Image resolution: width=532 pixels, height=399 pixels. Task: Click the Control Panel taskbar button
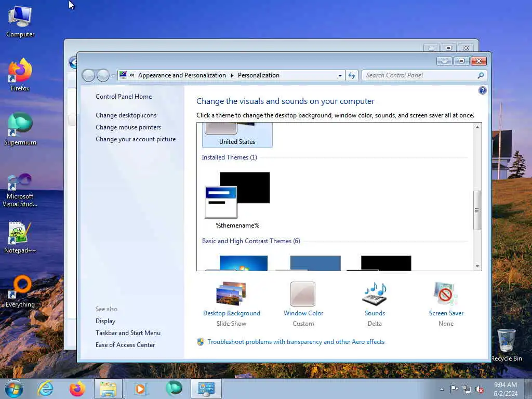coord(206,389)
